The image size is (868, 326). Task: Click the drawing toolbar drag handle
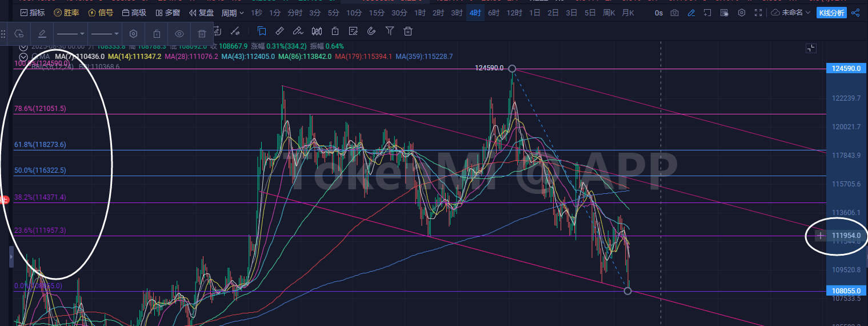(3, 34)
